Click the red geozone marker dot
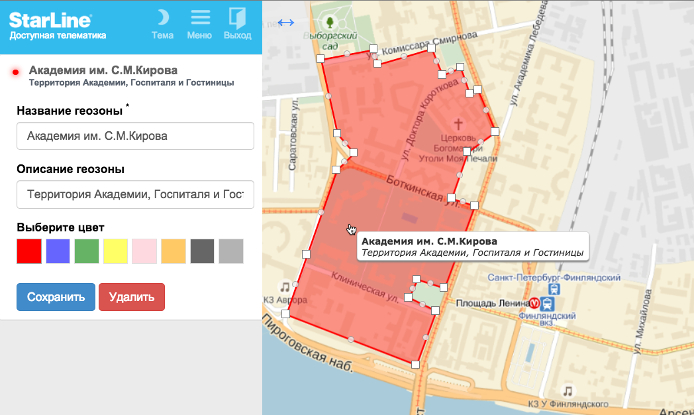The width and height of the screenshot is (694, 415). click(x=15, y=72)
